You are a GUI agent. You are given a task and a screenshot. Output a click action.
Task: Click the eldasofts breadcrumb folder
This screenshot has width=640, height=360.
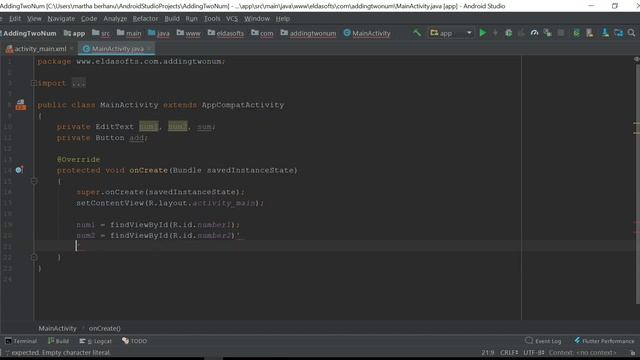pyautogui.click(x=226, y=33)
